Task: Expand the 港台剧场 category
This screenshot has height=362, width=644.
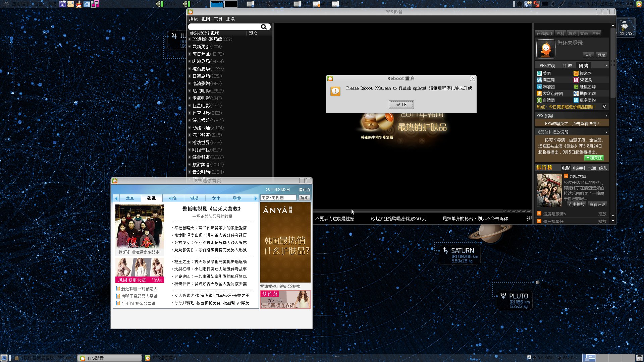Action: [190, 69]
